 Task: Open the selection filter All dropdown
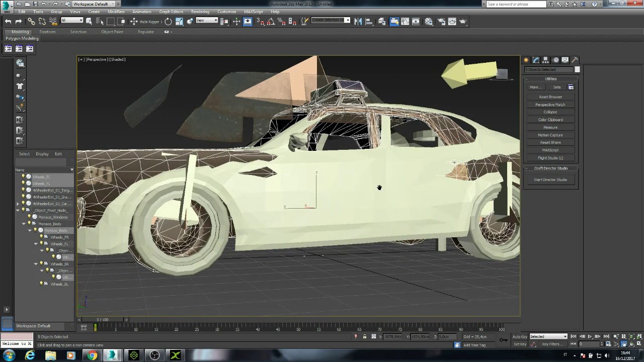(x=71, y=21)
